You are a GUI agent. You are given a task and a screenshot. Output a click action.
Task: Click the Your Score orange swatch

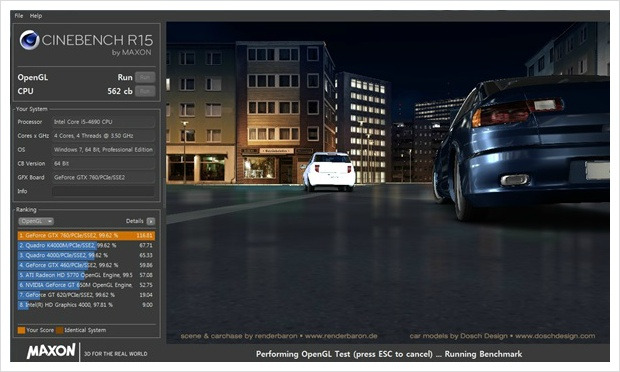click(x=21, y=330)
